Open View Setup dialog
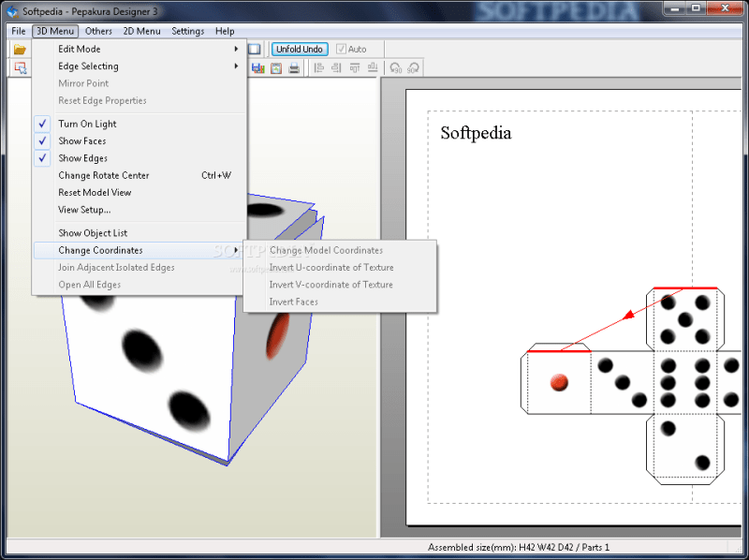 (139, 210)
